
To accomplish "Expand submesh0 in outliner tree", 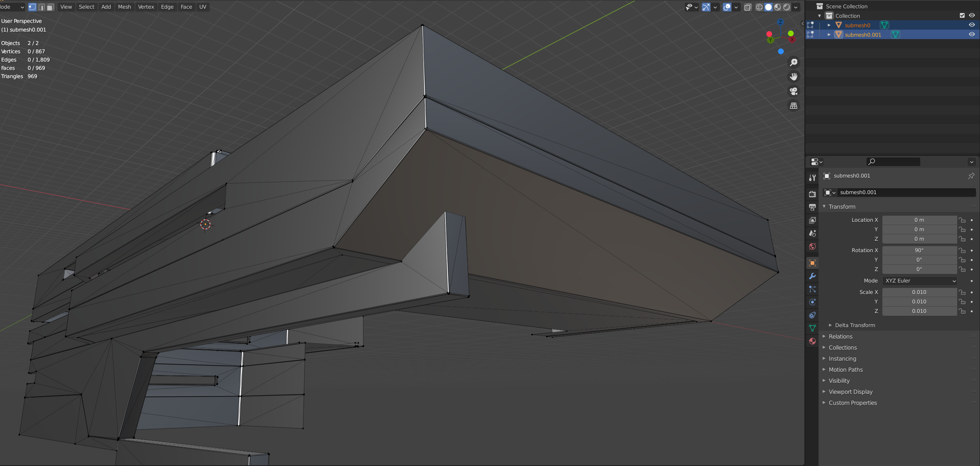I will [829, 25].
